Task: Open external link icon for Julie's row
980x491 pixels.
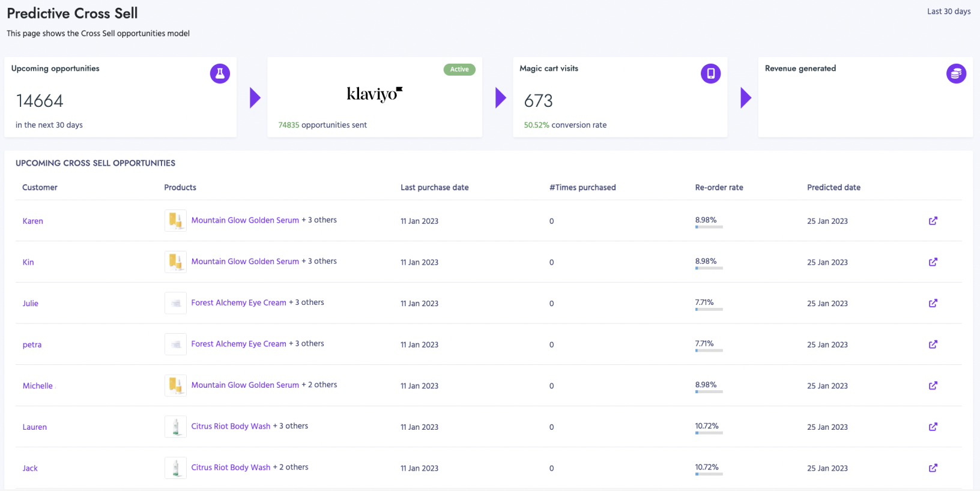Action: (x=933, y=303)
